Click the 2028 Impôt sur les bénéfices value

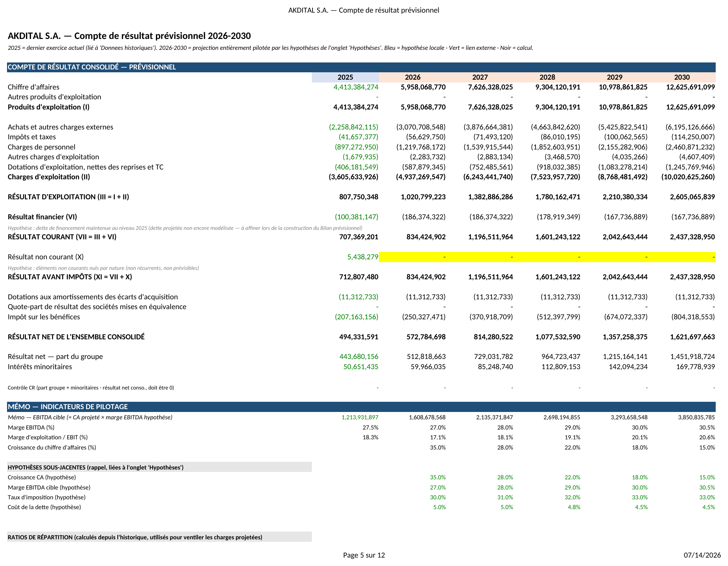point(558,317)
